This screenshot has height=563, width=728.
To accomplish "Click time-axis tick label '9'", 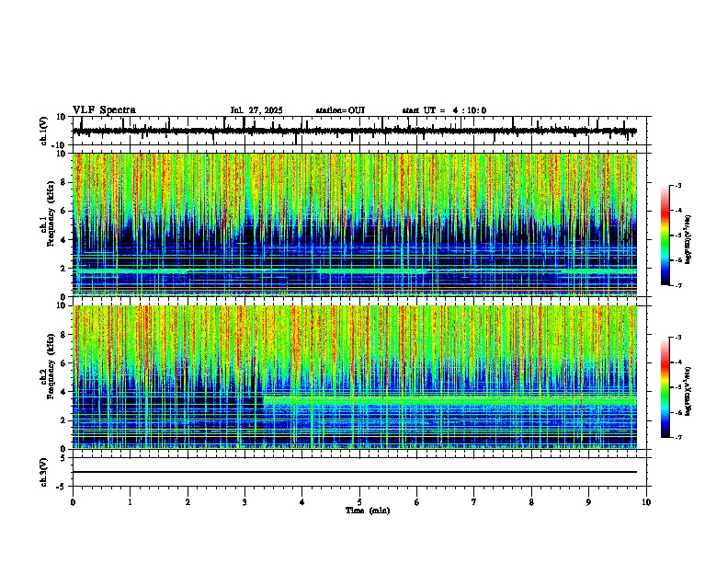I will 588,502.
